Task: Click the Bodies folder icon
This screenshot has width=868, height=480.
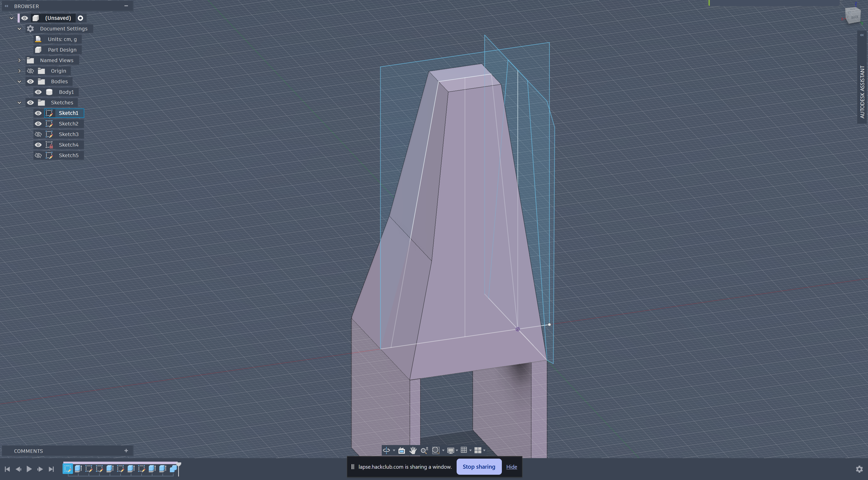Action: tap(41, 81)
